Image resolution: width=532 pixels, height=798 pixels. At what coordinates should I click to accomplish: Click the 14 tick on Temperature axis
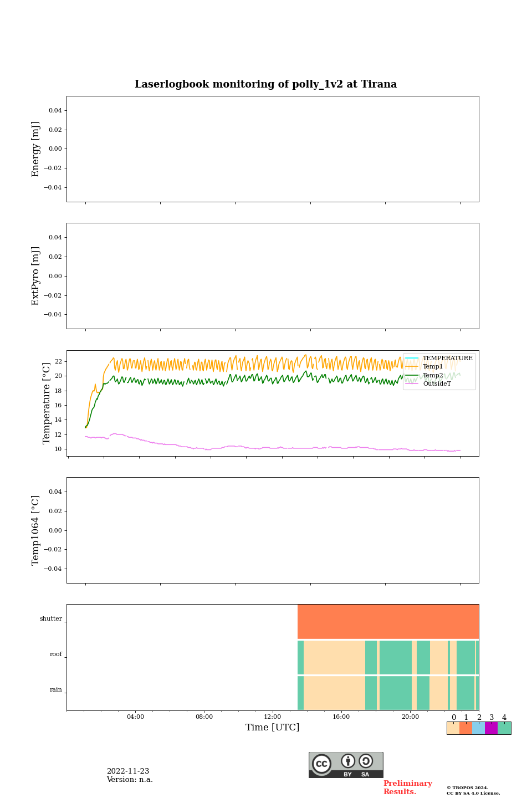click(x=58, y=420)
